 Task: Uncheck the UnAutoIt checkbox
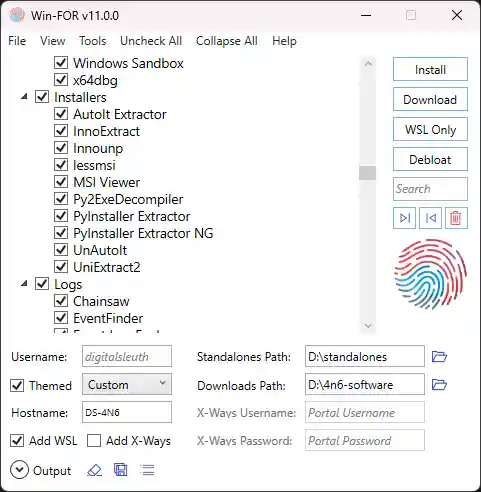(61, 250)
